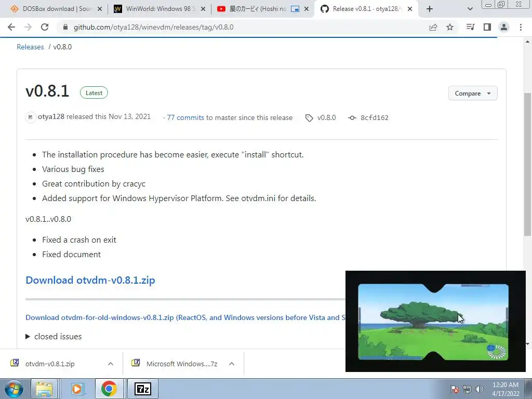Viewport: 532px width, 399px height.
Task: Expand options for the Microsoft Windows 7z download
Action: [x=232, y=364]
